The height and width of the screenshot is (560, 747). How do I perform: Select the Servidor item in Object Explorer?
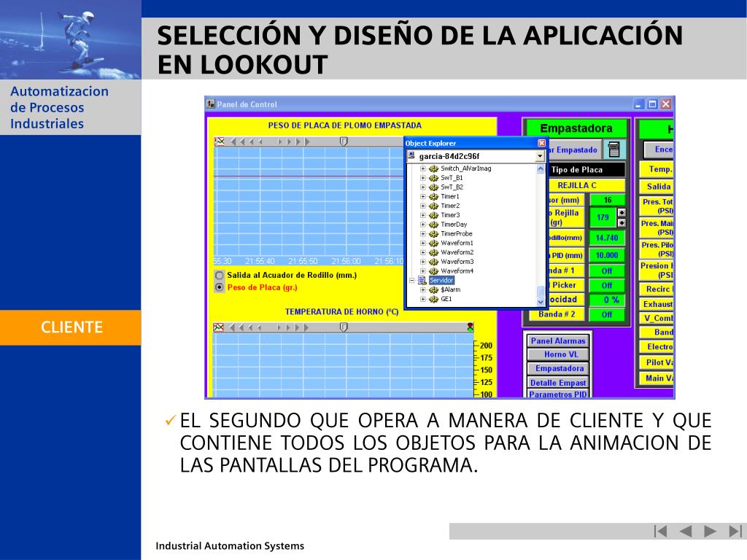(441, 281)
